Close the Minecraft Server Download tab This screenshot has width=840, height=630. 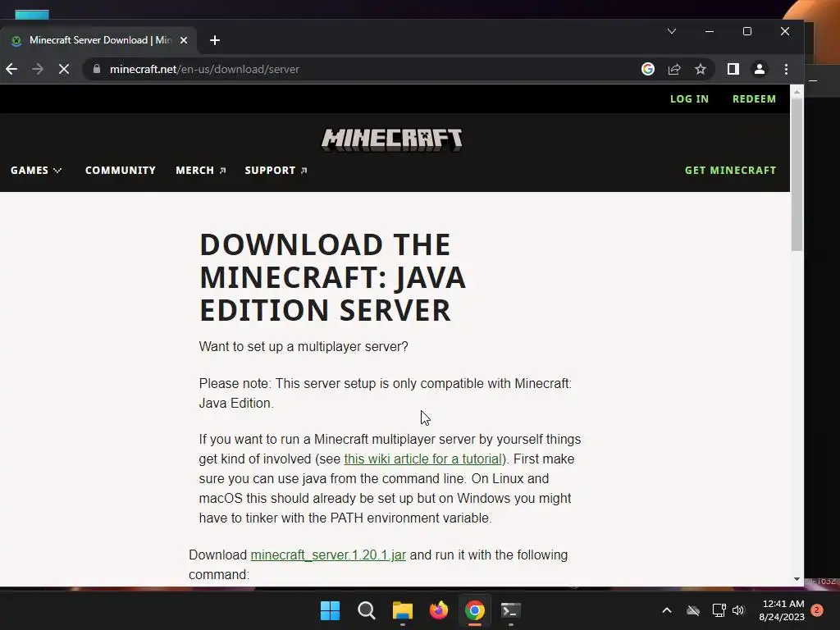(x=184, y=40)
